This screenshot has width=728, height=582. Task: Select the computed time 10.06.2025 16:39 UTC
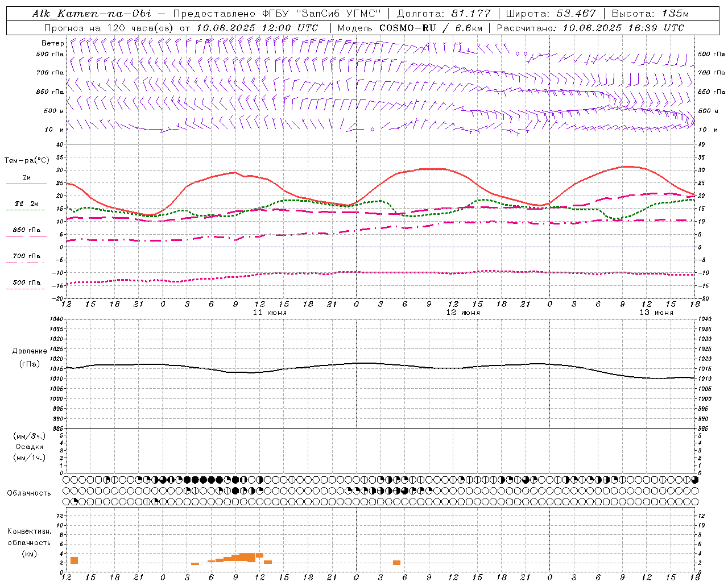pyautogui.click(x=623, y=28)
